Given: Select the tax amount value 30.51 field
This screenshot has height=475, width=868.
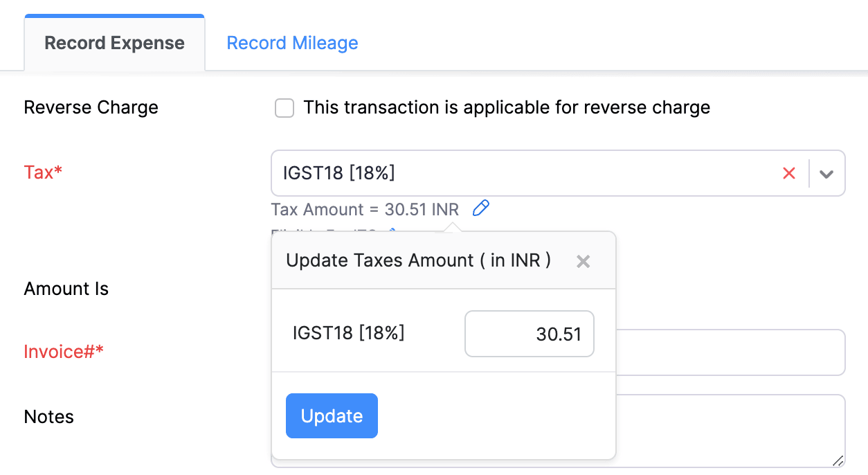Looking at the screenshot, I should pos(529,333).
